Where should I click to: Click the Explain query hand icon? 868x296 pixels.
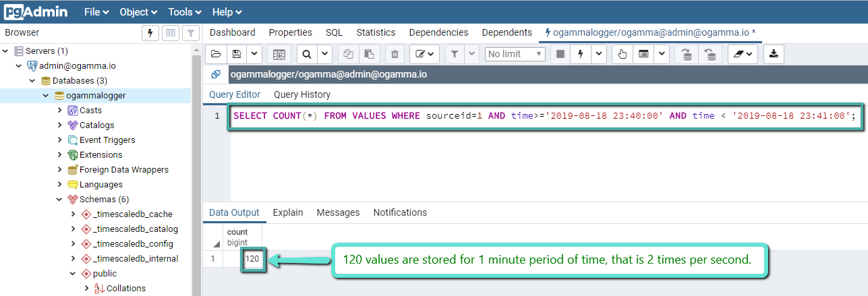[x=623, y=54]
